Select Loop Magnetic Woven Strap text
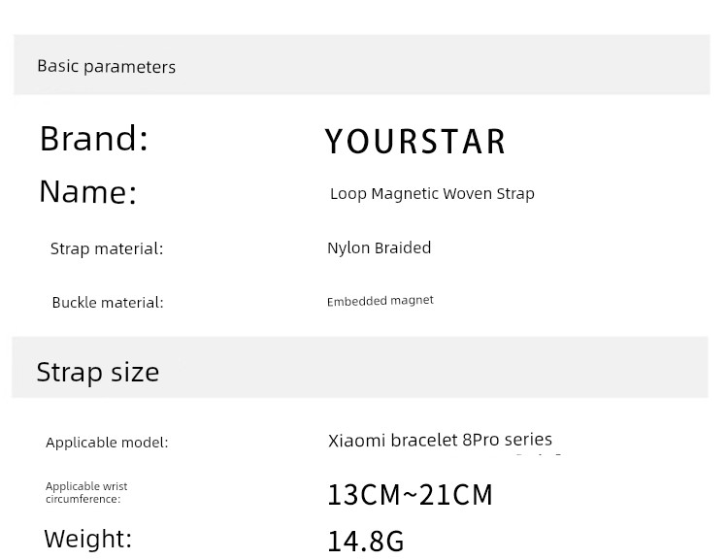 pos(432,194)
